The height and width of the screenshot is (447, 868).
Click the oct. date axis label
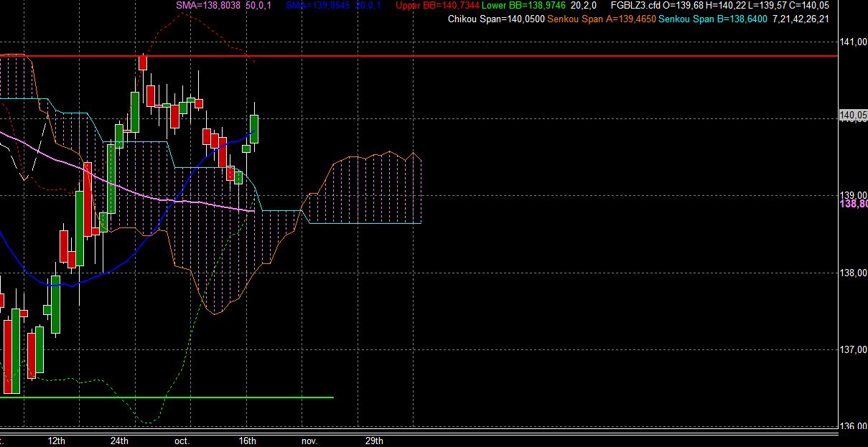(x=182, y=440)
